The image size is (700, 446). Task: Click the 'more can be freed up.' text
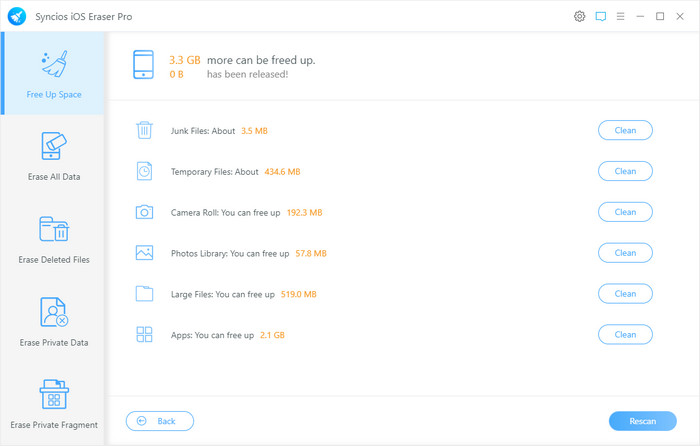point(261,60)
